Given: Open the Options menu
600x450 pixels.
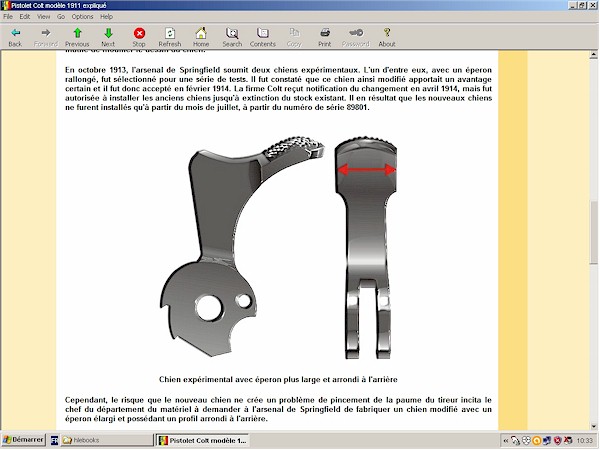Looking at the screenshot, I should (83, 16).
